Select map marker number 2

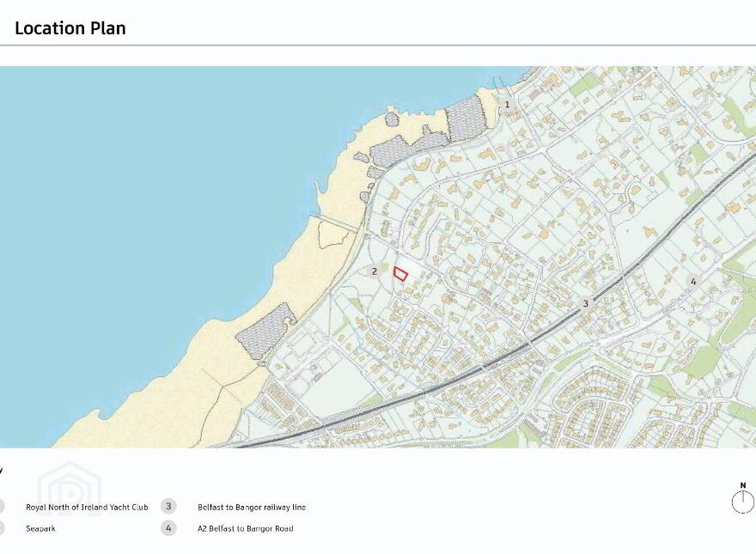375,271
